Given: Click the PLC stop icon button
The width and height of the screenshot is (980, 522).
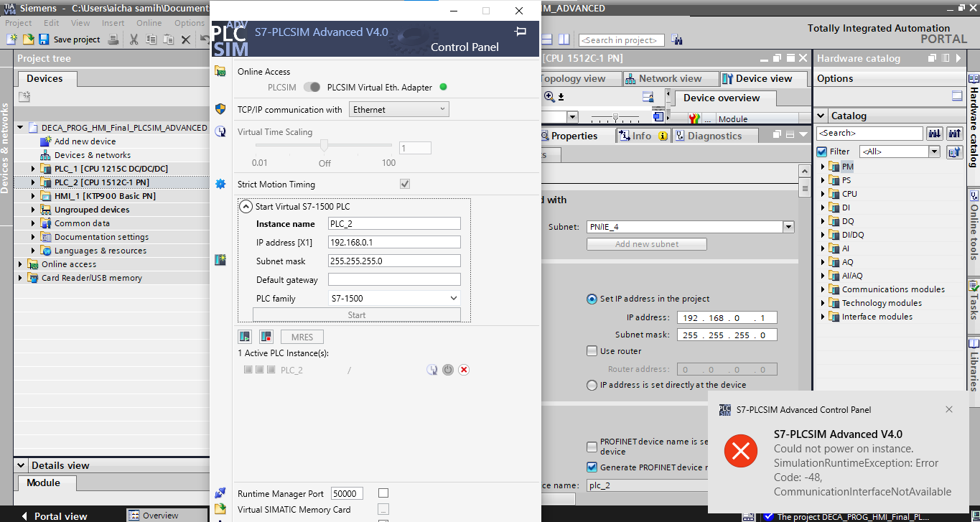Looking at the screenshot, I should click(x=266, y=337).
